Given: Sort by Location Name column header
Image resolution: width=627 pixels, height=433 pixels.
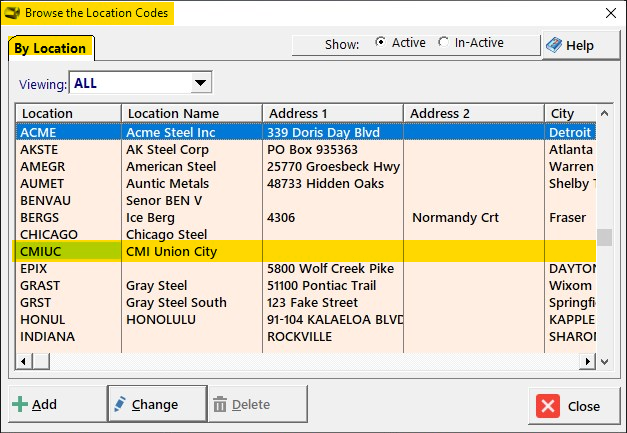Looking at the screenshot, I should pos(192,114).
